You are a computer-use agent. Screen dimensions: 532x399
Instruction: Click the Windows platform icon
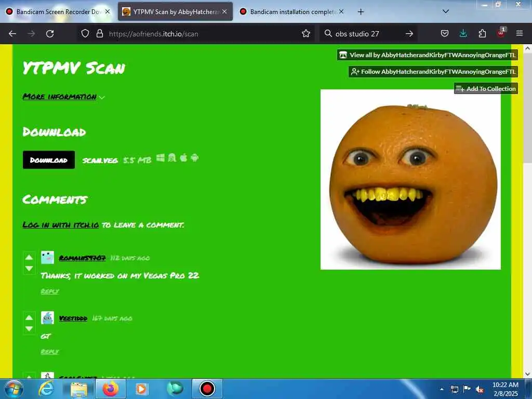(x=161, y=158)
